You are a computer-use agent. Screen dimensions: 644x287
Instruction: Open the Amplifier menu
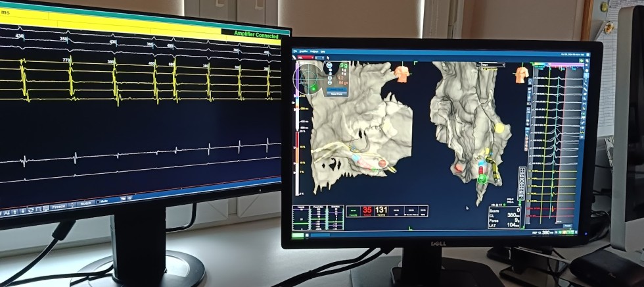(304, 51)
